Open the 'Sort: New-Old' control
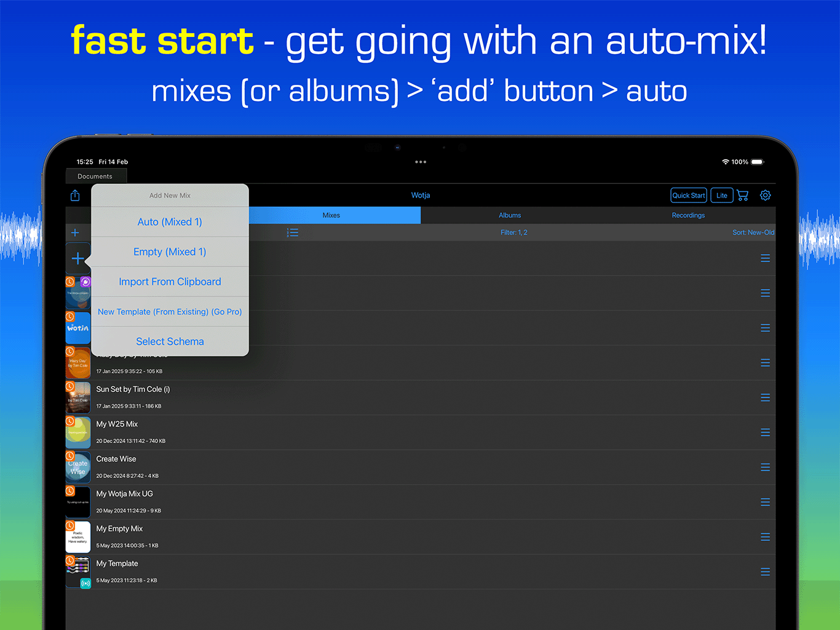 tap(753, 233)
